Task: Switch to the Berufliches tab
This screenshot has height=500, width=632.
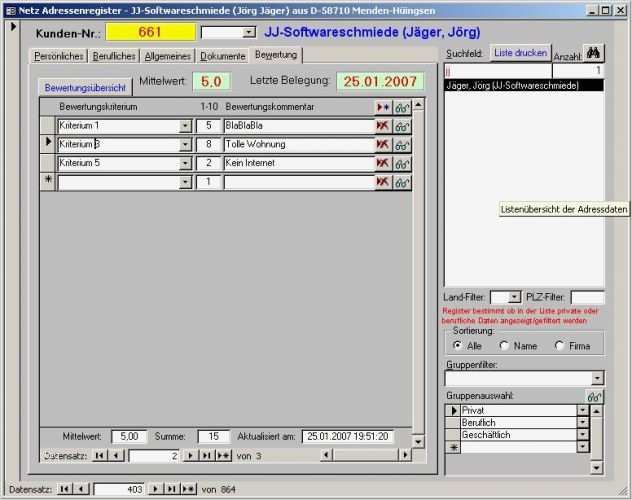Action: (x=114, y=56)
